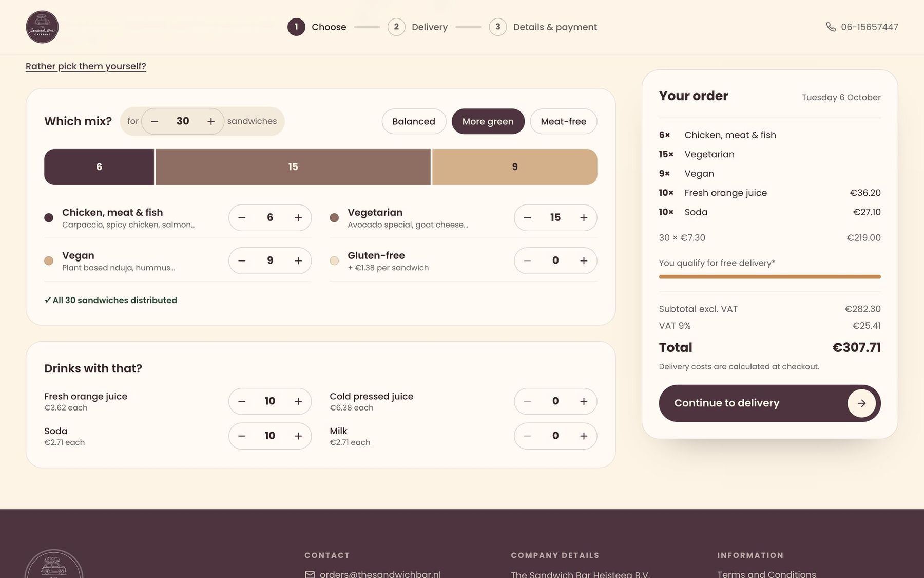Viewport: 924px width, 578px height.
Task: Add one more Fresh orange juice
Action: point(298,401)
